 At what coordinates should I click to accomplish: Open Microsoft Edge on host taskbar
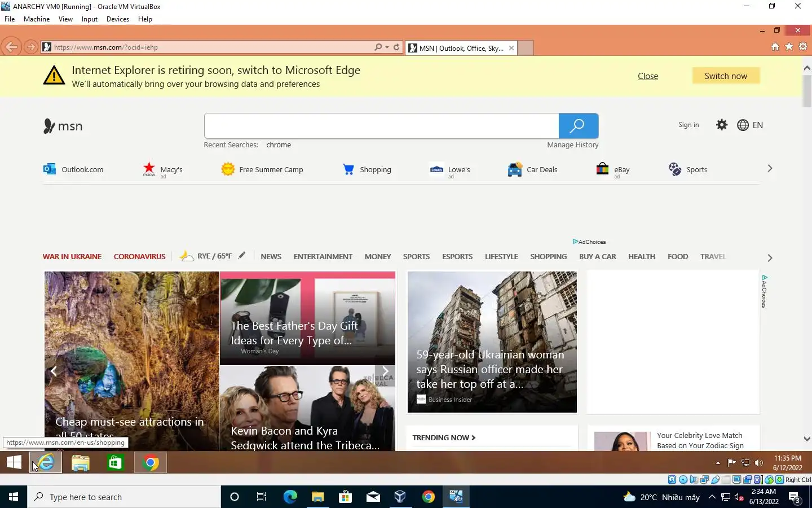tap(290, 497)
